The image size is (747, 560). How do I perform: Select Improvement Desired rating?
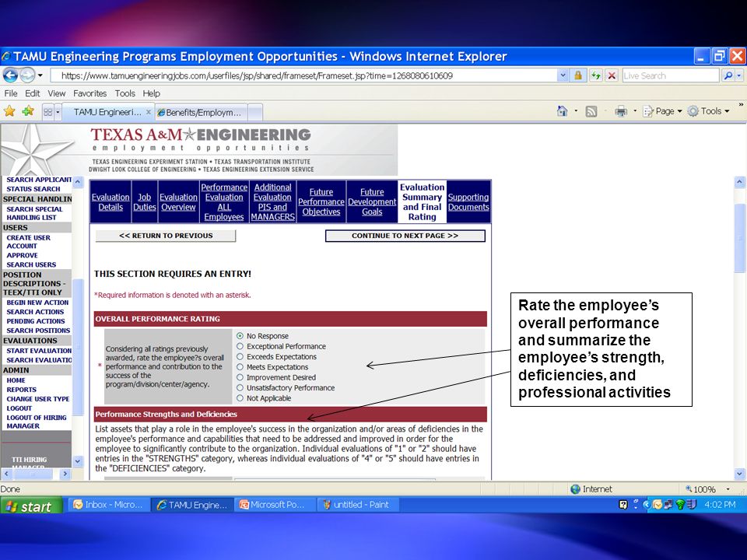coord(240,377)
